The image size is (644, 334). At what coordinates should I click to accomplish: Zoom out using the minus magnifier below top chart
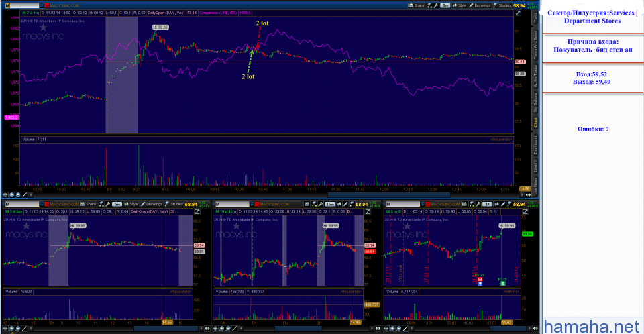click(x=18, y=194)
